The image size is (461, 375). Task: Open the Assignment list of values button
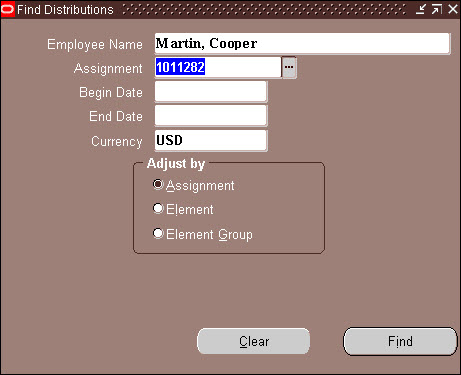pyautogui.click(x=289, y=68)
